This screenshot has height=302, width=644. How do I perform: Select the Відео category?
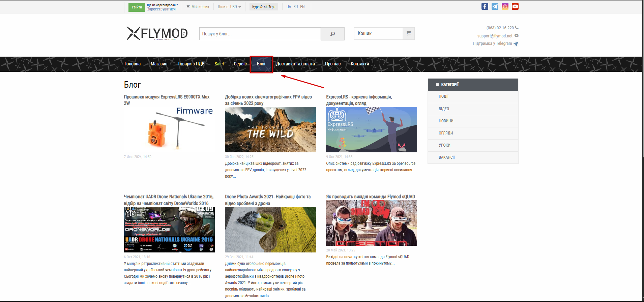473,109
